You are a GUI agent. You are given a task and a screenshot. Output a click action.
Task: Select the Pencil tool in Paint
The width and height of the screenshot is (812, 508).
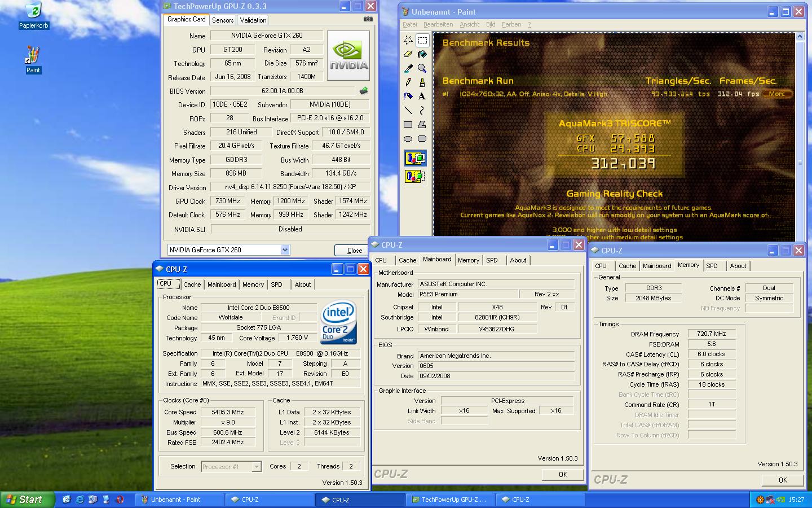tap(408, 82)
